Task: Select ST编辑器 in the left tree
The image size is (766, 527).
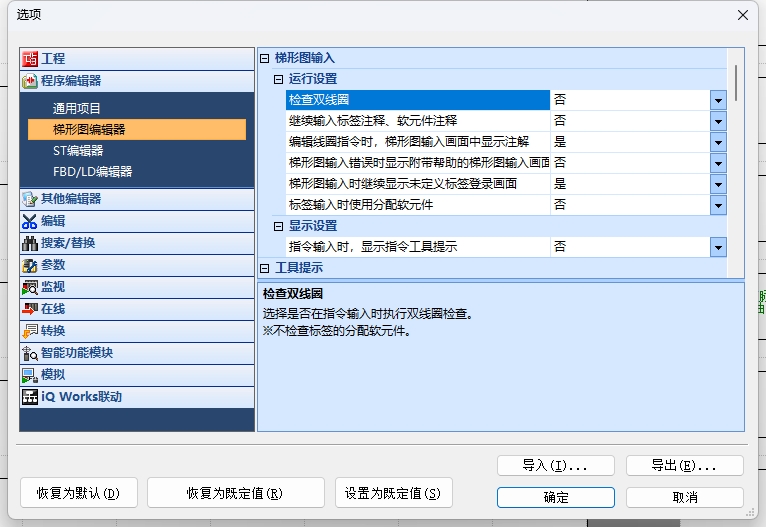Action: pos(78,151)
